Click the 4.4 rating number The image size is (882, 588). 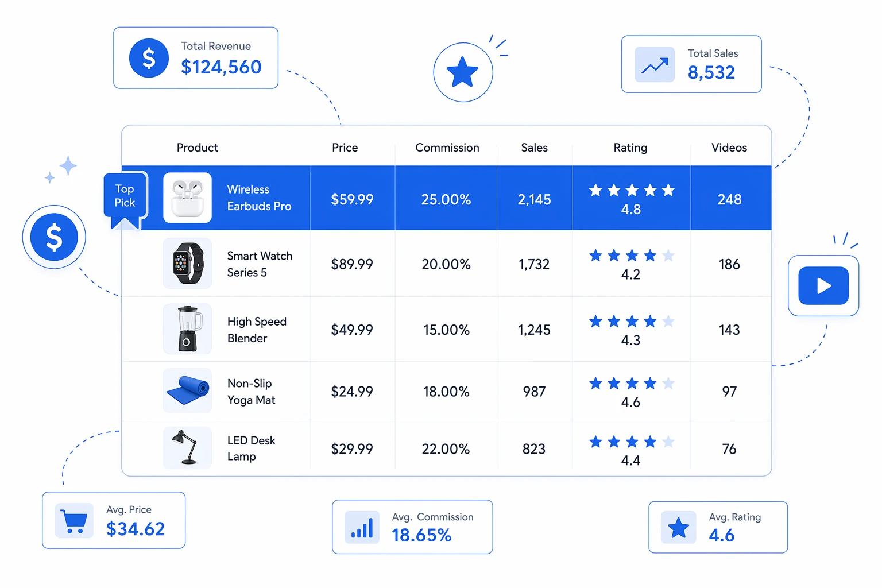coord(630,461)
